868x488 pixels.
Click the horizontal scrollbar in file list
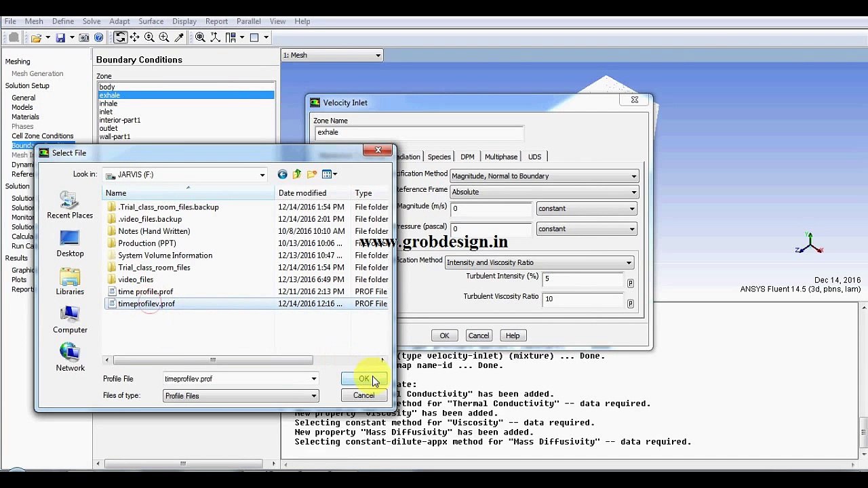coord(213,361)
